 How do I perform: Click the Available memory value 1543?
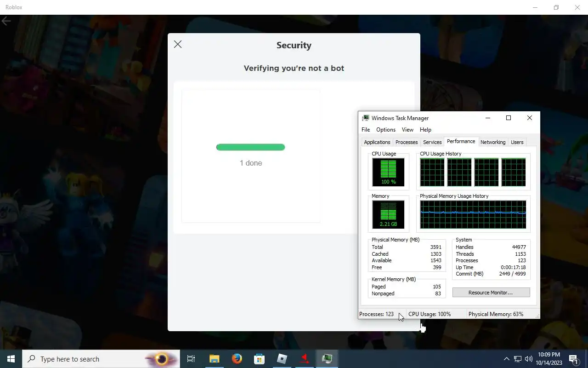[435, 260]
